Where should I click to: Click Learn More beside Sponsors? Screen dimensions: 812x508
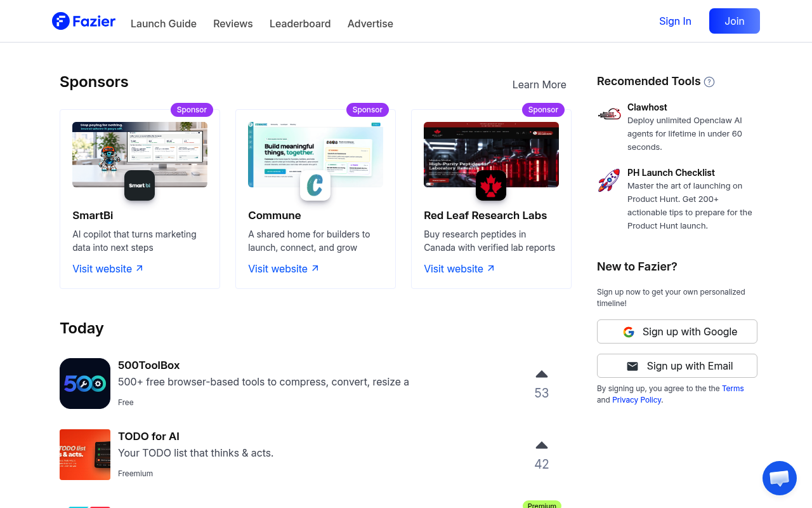click(539, 84)
